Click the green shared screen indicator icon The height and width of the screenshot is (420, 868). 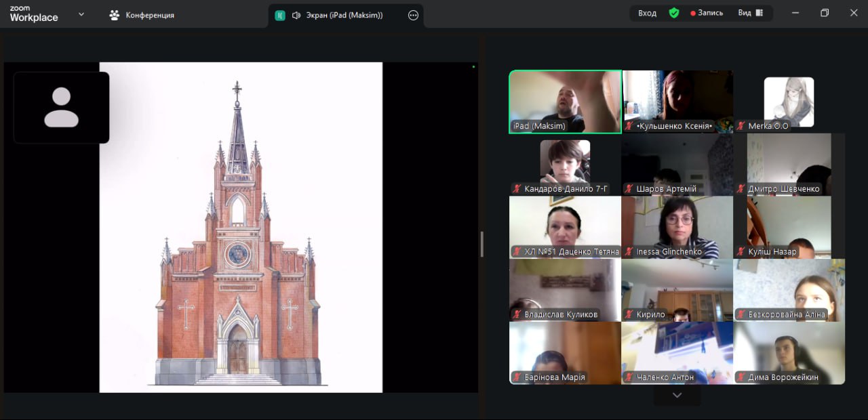tap(280, 15)
